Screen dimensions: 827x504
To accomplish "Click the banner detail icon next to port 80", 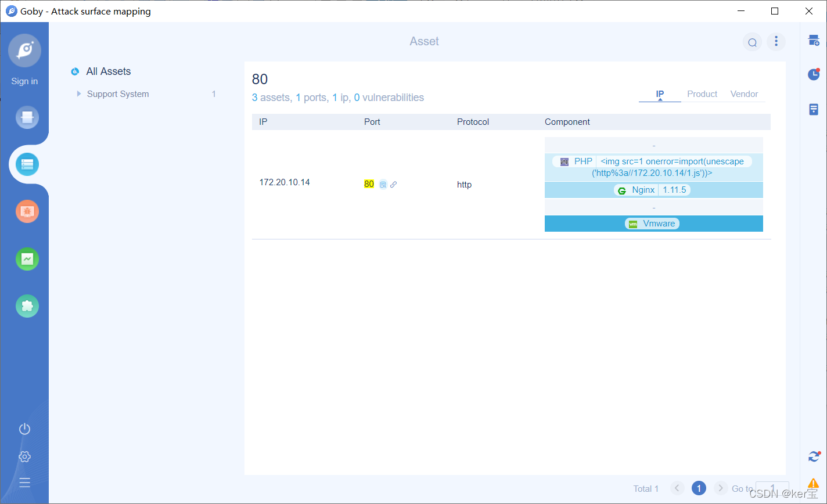I will point(383,185).
